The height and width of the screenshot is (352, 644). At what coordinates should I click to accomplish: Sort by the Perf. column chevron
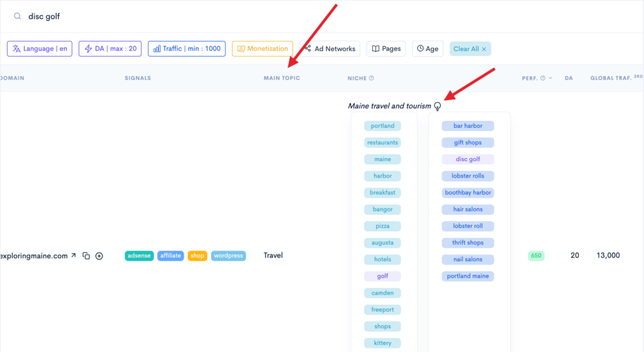pos(552,79)
